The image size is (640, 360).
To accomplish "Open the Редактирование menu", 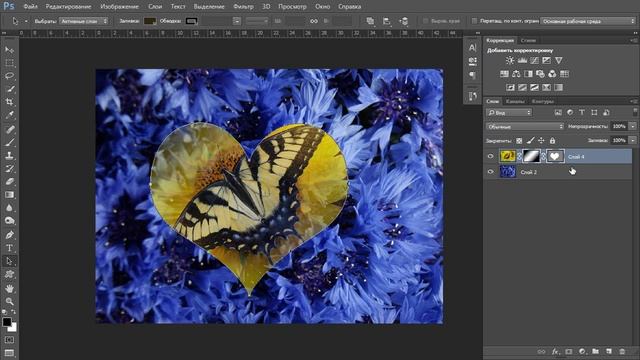I will (x=69, y=7).
